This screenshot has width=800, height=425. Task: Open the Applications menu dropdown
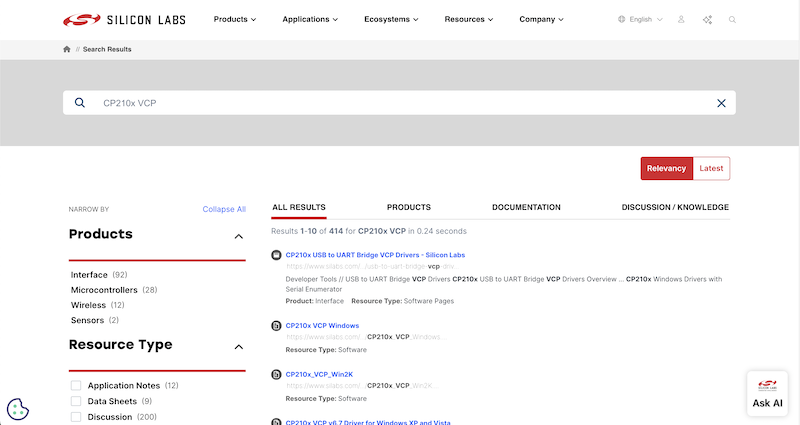pyautogui.click(x=310, y=19)
